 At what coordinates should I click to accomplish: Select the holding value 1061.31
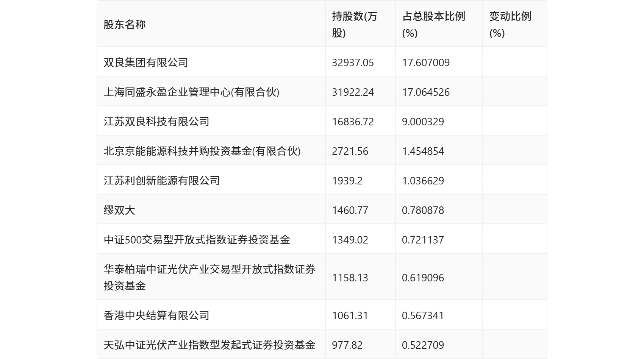pyautogui.click(x=350, y=315)
